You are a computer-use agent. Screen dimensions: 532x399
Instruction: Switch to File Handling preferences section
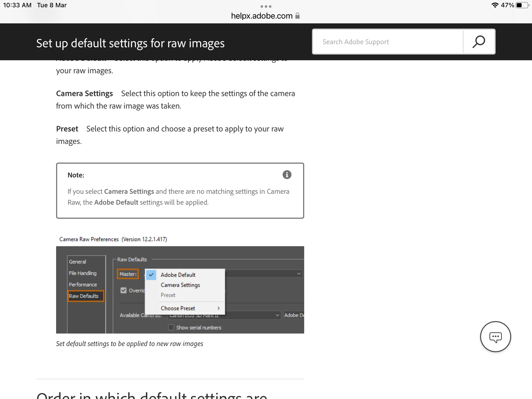click(83, 273)
